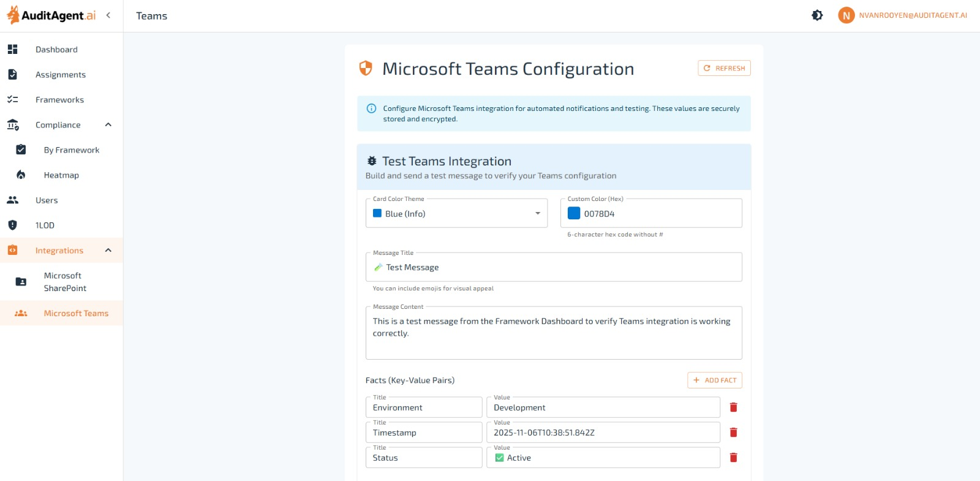Viewport: 980px width, 481px height.
Task: Delete the Timestamp fact row
Action: tap(733, 433)
